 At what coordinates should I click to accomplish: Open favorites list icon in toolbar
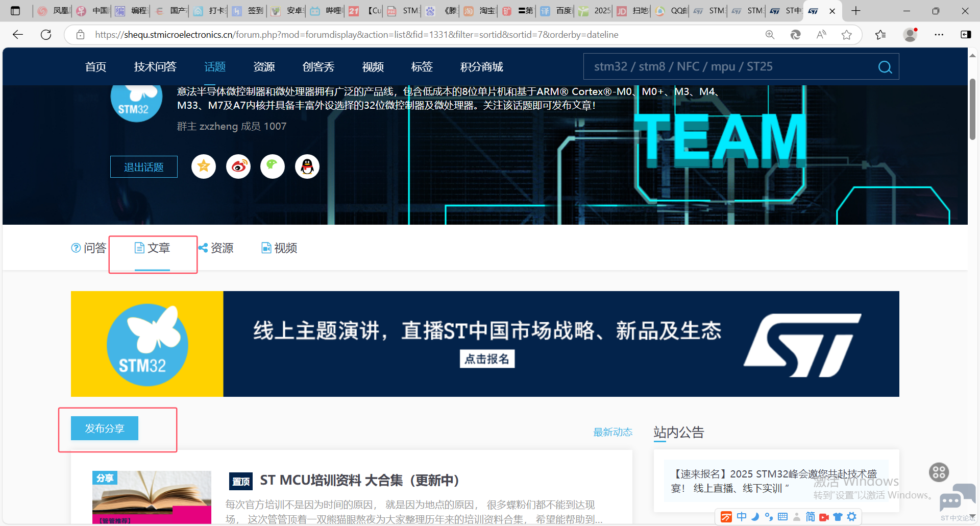(x=880, y=35)
